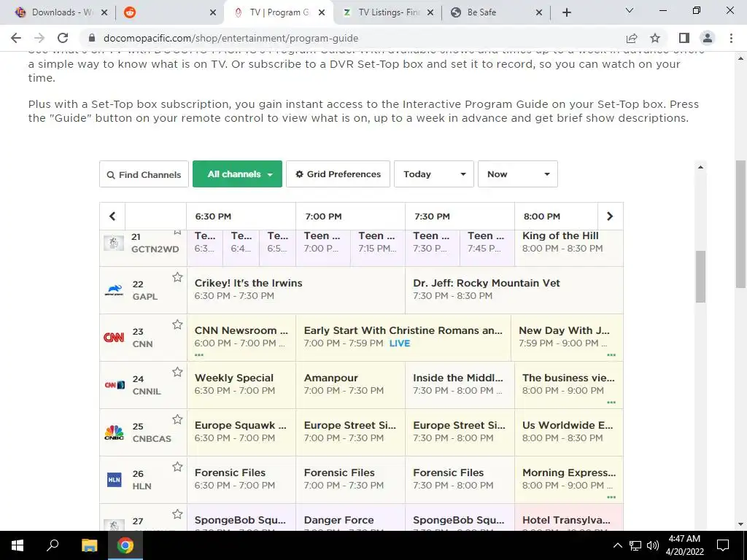Viewport: 747px width, 560px height.
Task: Close the Be Safe tab
Action: (539, 12)
